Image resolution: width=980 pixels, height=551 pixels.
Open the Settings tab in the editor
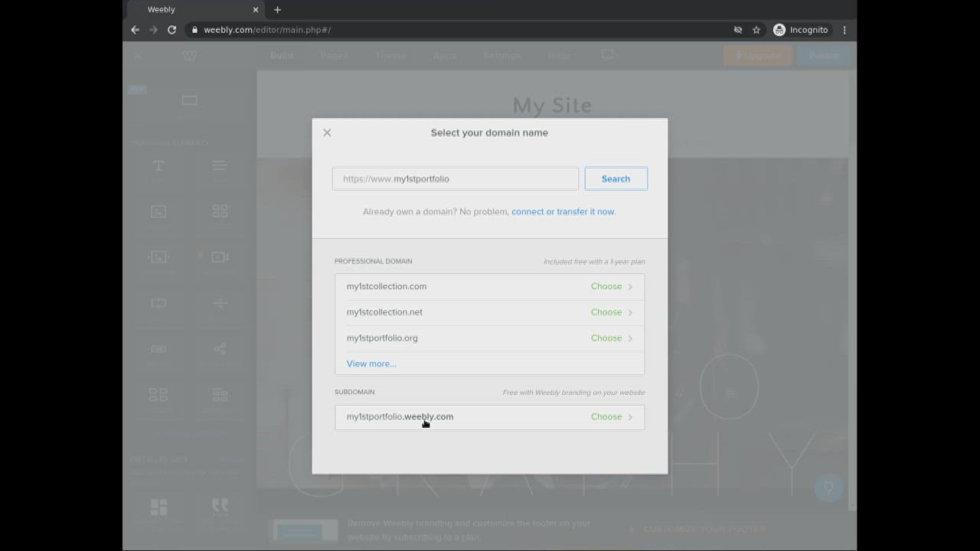click(x=502, y=55)
